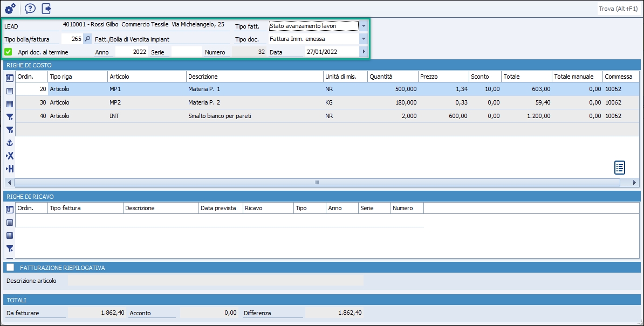
Task: Click the anchor icon in Righe di costo
Action: click(9, 143)
